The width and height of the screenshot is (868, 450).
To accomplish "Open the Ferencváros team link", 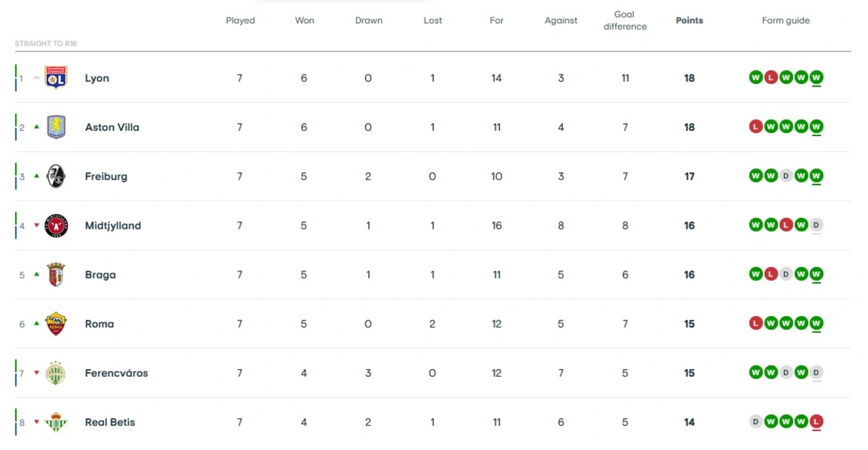I will pyautogui.click(x=116, y=373).
